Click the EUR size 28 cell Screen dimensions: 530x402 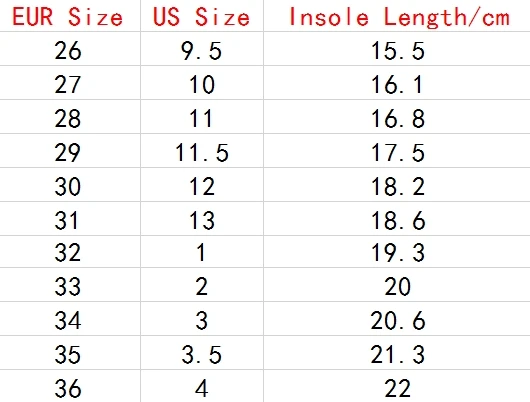[70, 117]
